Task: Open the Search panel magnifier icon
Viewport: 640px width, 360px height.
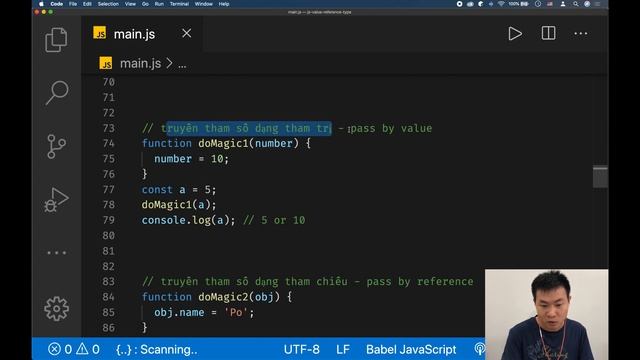Action: point(57,93)
